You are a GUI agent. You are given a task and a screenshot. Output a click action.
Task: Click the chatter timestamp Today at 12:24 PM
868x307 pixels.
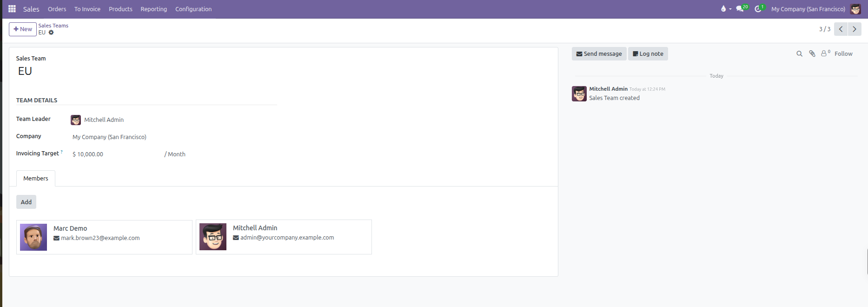tap(647, 89)
